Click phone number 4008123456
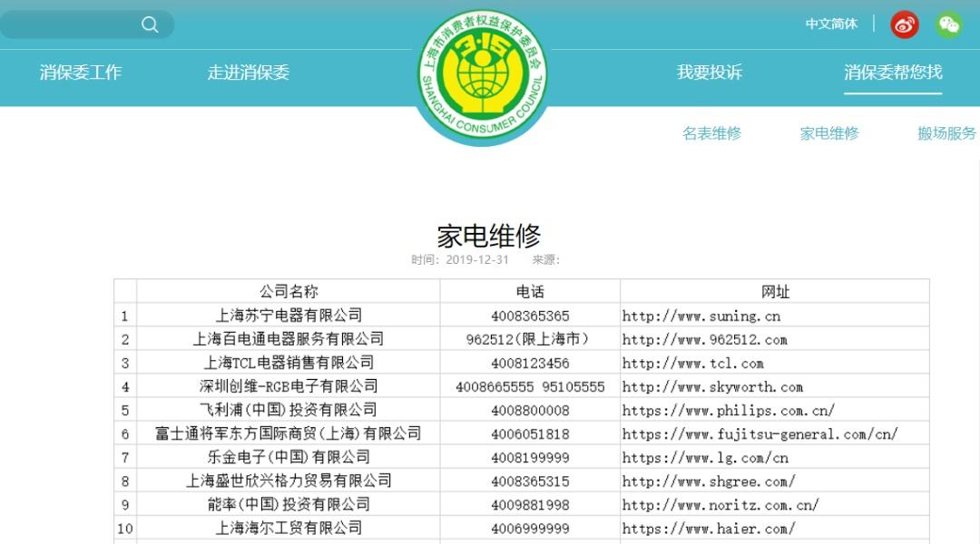 (530, 364)
